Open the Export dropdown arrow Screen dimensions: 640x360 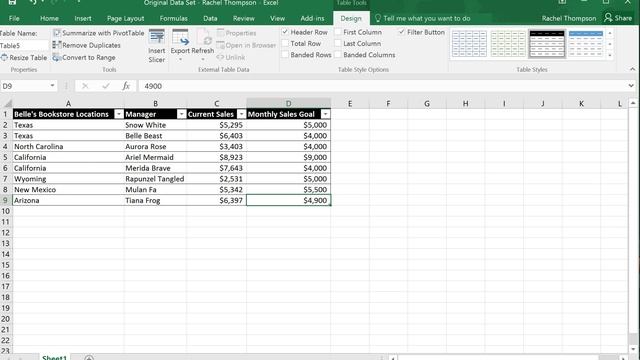180,60
